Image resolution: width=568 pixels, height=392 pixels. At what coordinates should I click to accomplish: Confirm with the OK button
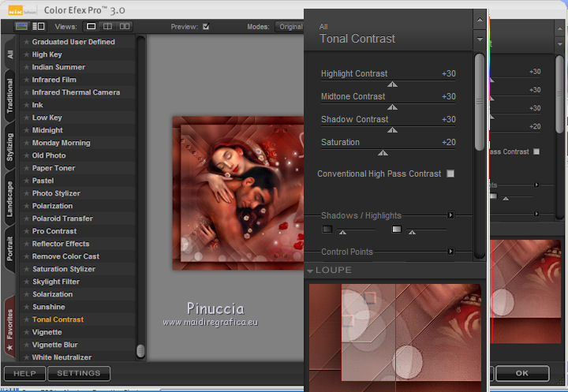point(522,373)
